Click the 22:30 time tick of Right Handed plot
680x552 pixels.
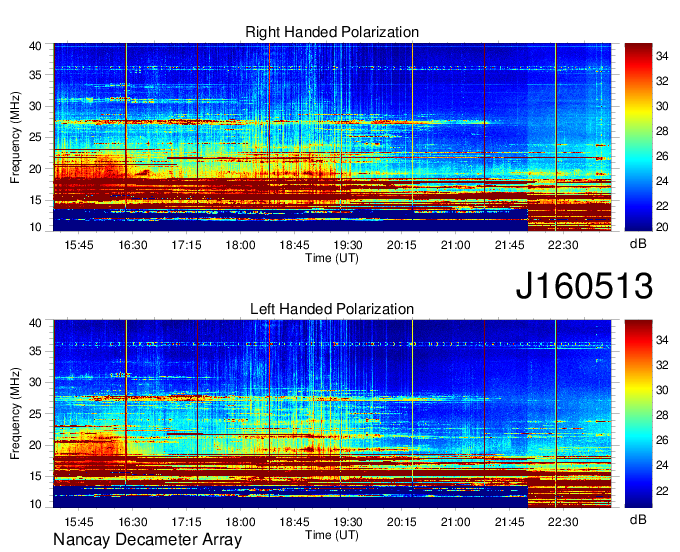coord(563,245)
